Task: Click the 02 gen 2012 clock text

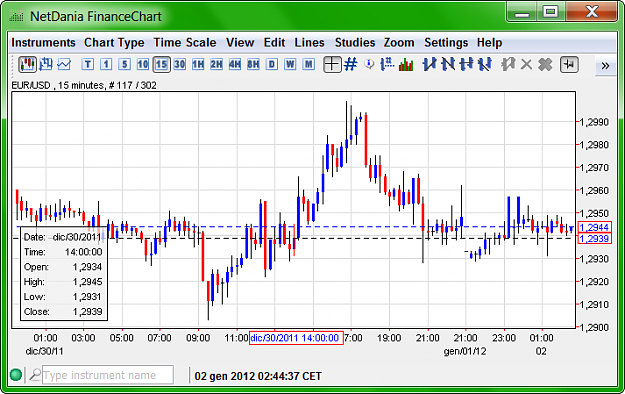Action: 258,376
